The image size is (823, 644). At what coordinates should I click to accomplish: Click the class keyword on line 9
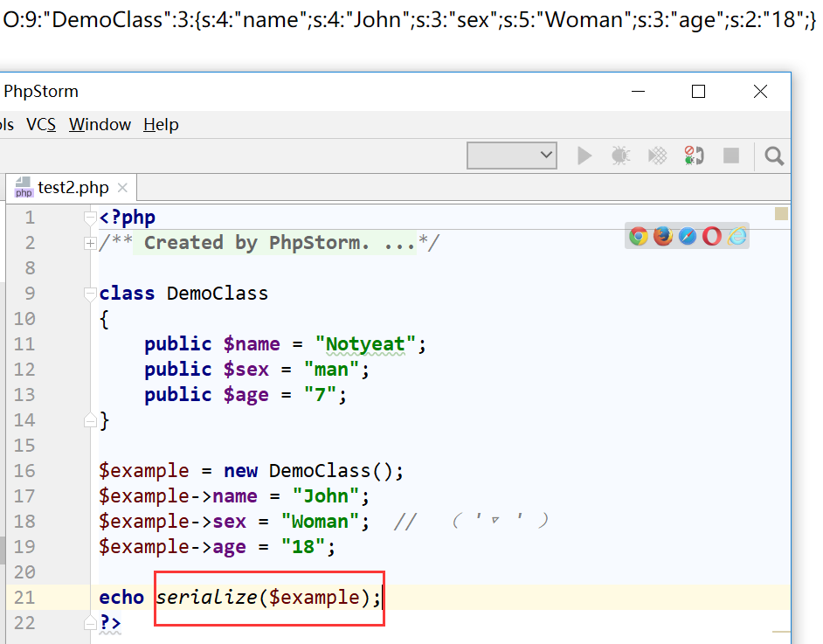[127, 293]
